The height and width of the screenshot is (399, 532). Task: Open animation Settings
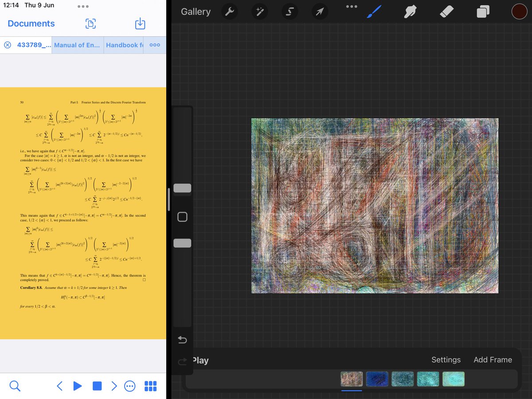[446, 360]
